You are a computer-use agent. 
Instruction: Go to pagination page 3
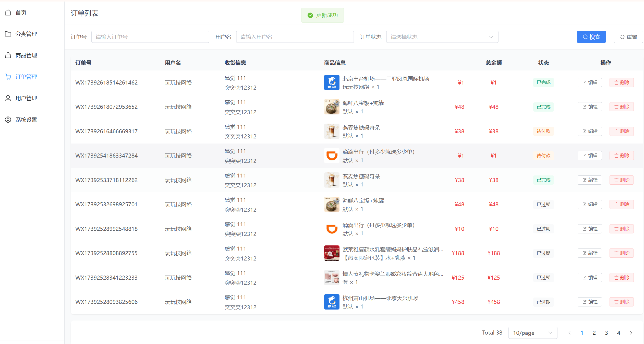pyautogui.click(x=606, y=333)
